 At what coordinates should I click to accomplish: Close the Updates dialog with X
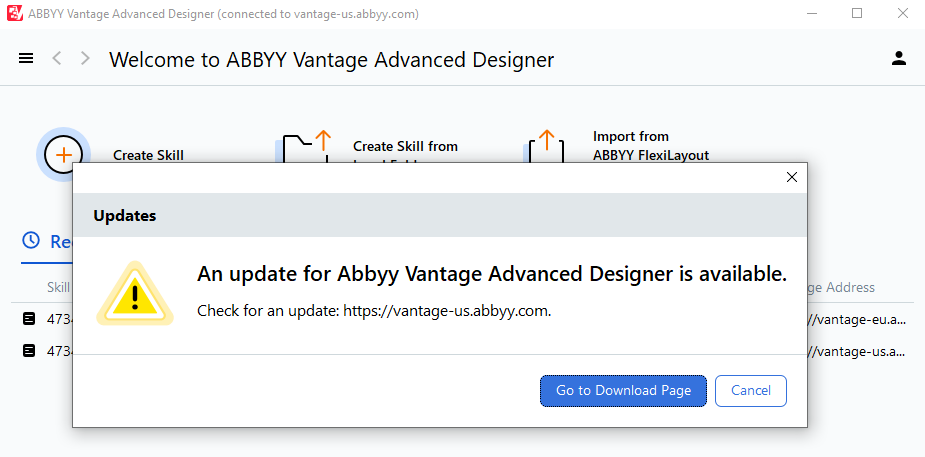coord(792,177)
